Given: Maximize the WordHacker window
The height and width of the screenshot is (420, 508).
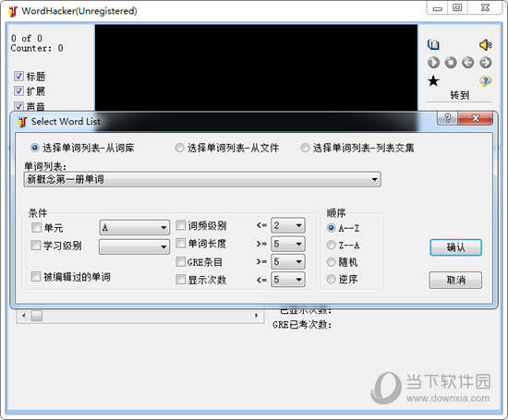Looking at the screenshot, I should 457,8.
